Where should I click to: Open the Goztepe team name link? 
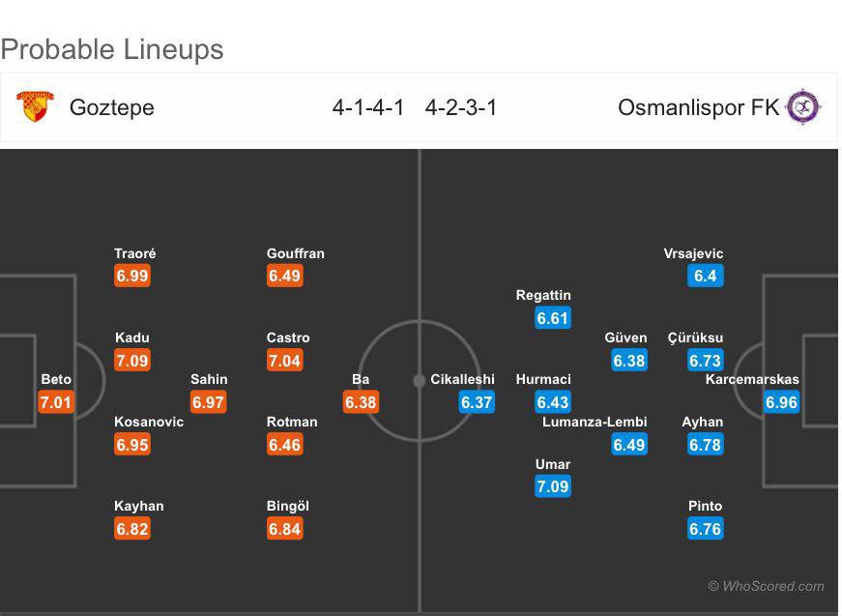point(112,107)
